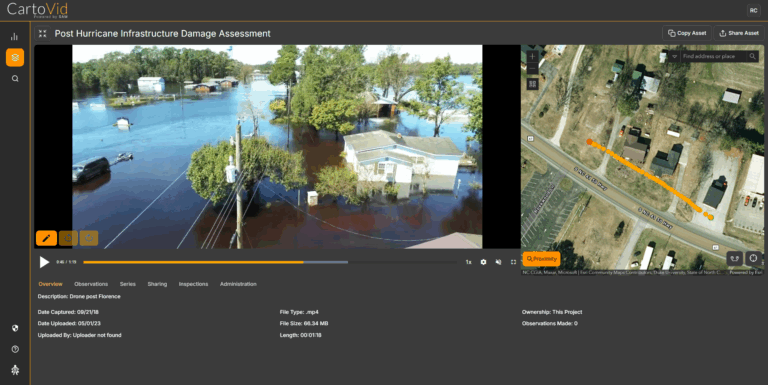Screen dimensions: 768x385
Task: Click the Share Asset button
Action: coord(739,33)
